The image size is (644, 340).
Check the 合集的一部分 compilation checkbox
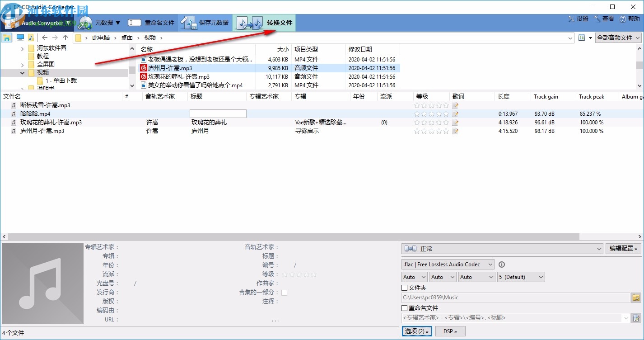[x=284, y=293]
